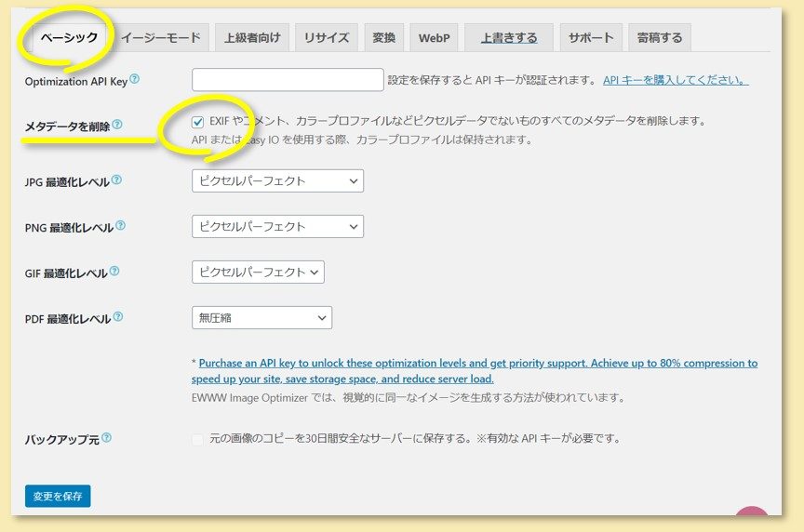Click the JPG 最適化レベル label text

(67, 182)
